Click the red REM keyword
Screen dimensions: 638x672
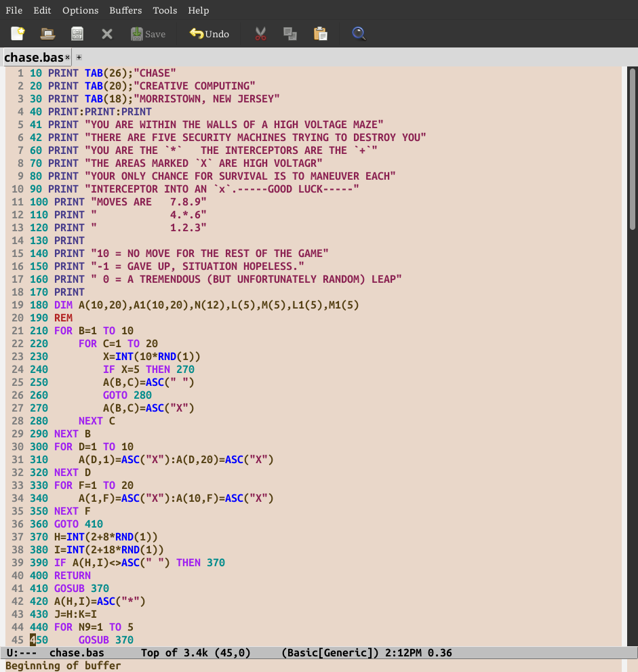pyautogui.click(x=63, y=318)
